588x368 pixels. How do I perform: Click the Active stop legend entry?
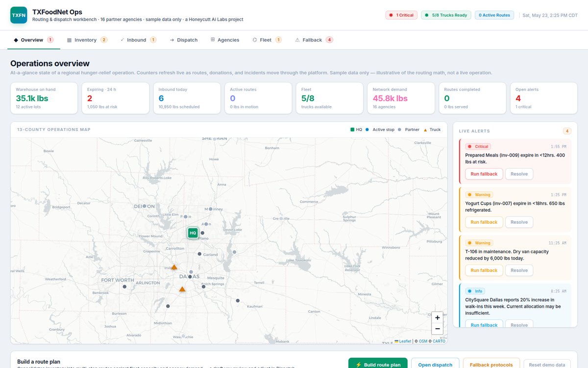pos(380,130)
